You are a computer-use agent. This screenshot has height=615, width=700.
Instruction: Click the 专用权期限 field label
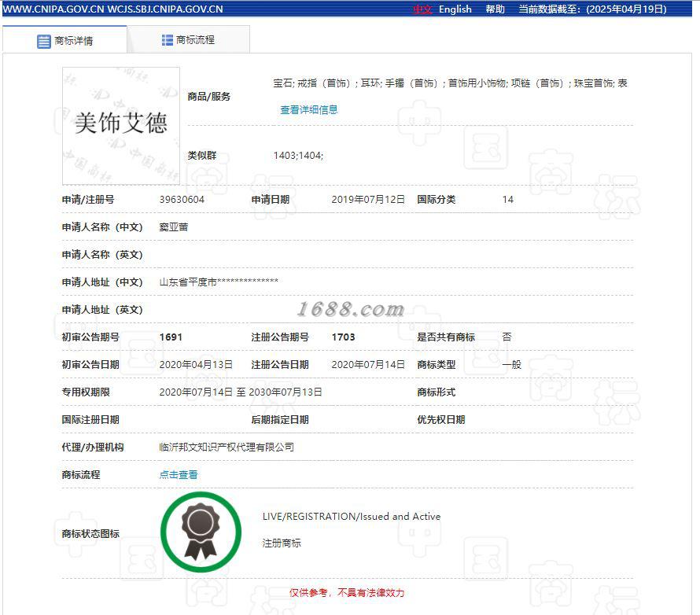pos(86,392)
